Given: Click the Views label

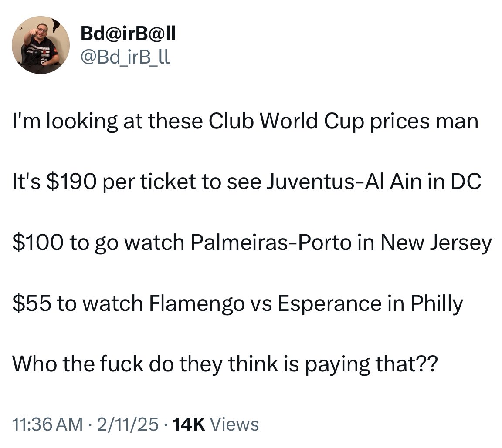Looking at the screenshot, I should (x=234, y=424).
